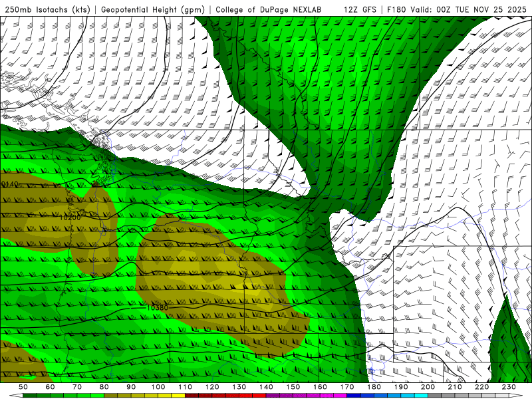Click the '90' value on the color scale
Viewport: 532px width, 399px height.
[x=131, y=387]
